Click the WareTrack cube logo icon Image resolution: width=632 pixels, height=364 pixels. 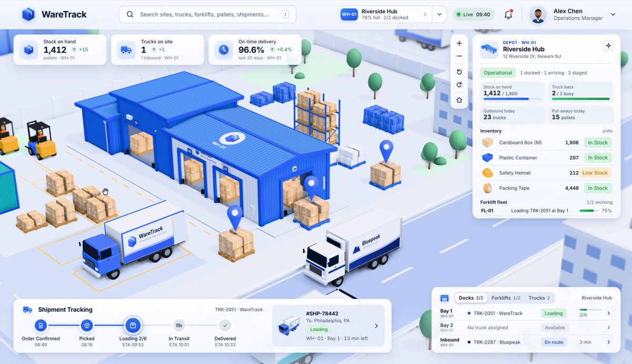point(28,14)
